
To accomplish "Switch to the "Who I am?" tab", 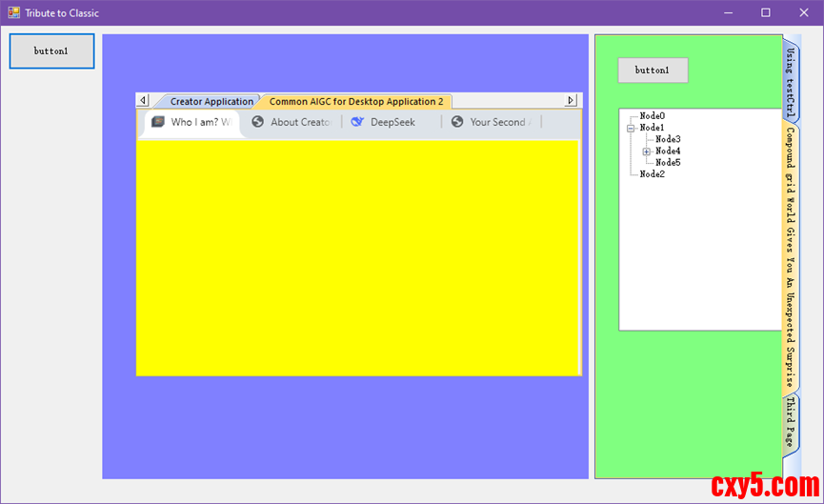I will coord(193,122).
